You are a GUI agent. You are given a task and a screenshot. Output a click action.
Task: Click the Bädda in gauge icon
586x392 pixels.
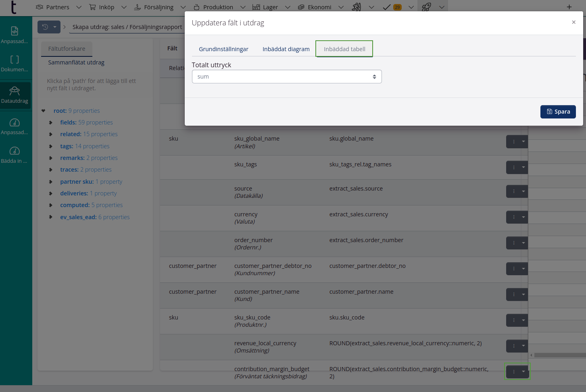[15, 151]
